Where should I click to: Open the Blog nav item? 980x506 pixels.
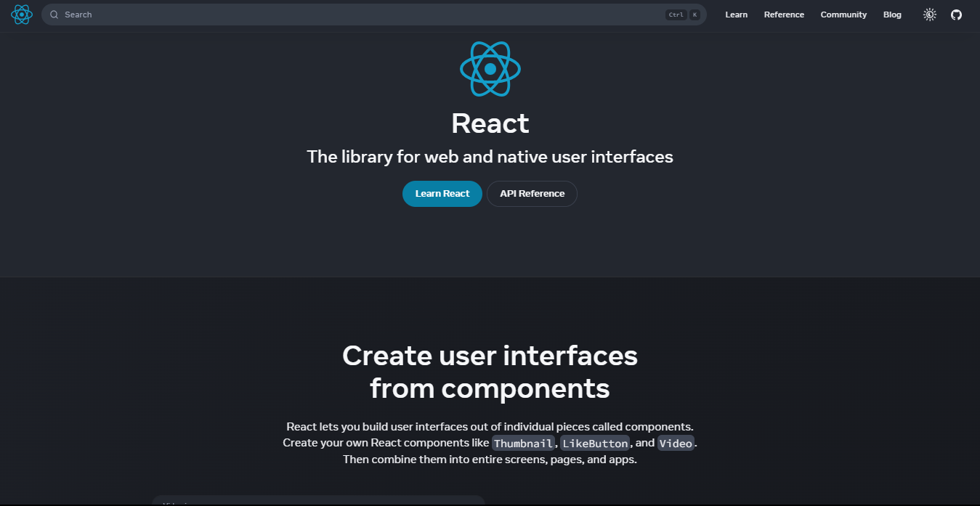(892, 15)
